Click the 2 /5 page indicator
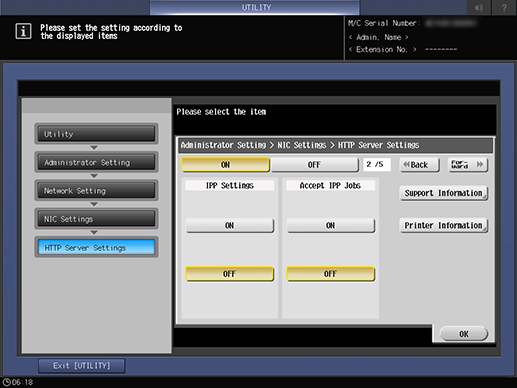 pos(377,164)
